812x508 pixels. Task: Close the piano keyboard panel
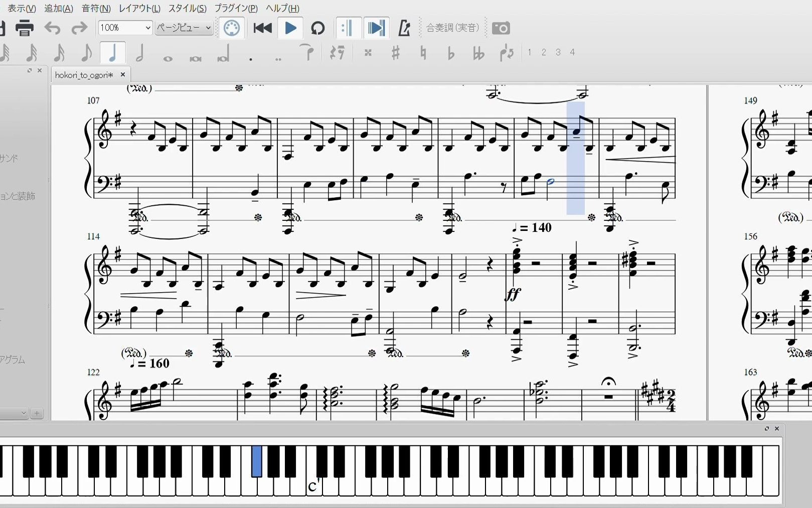(777, 428)
